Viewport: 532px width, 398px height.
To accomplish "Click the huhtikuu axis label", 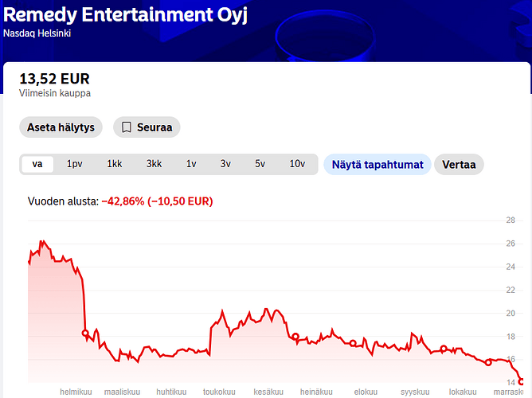I will 171,392.
